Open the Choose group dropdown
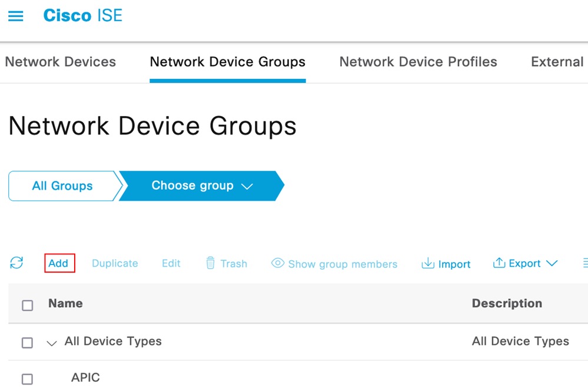 point(201,186)
